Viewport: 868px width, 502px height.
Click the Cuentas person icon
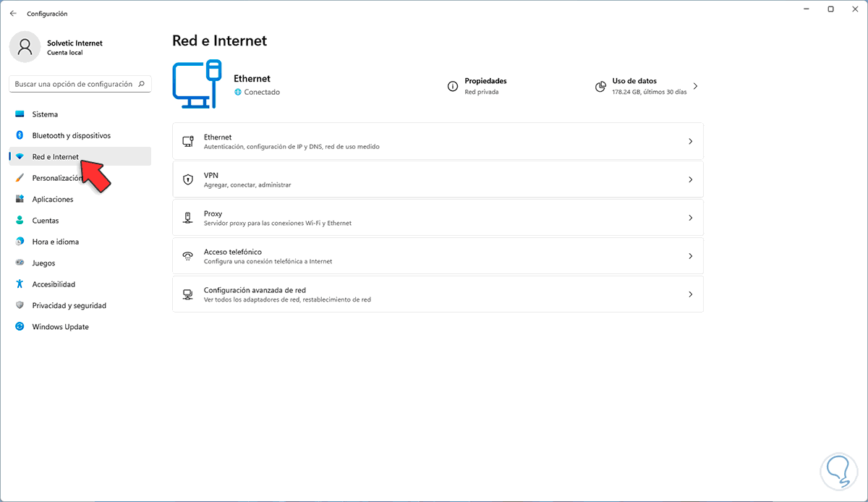point(20,221)
